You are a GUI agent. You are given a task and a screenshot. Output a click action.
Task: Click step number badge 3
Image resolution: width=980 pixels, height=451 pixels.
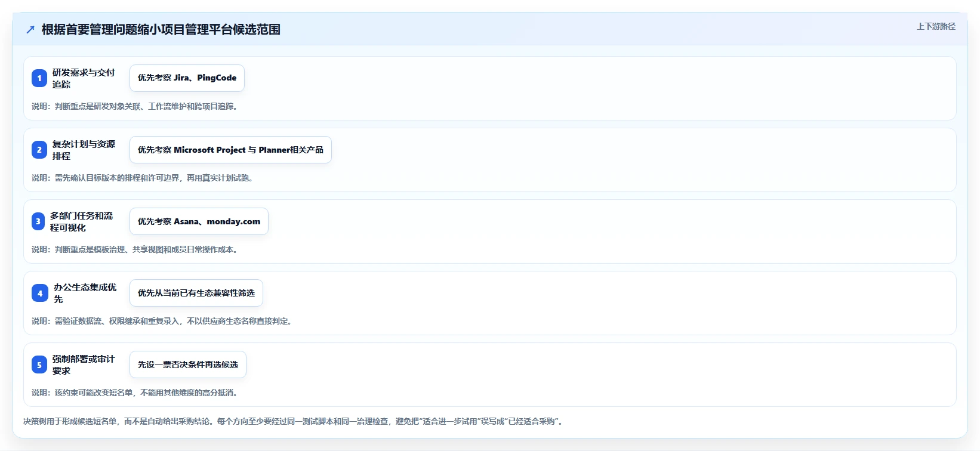coord(38,221)
